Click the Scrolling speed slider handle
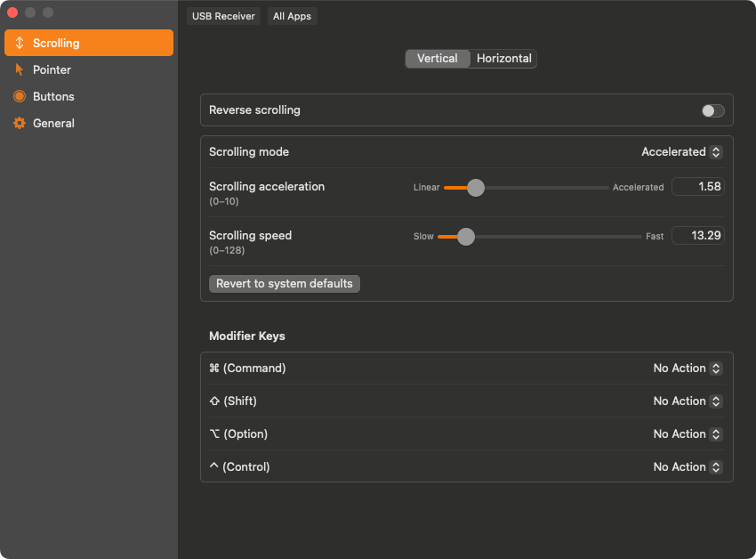This screenshot has width=756, height=559. click(x=466, y=237)
